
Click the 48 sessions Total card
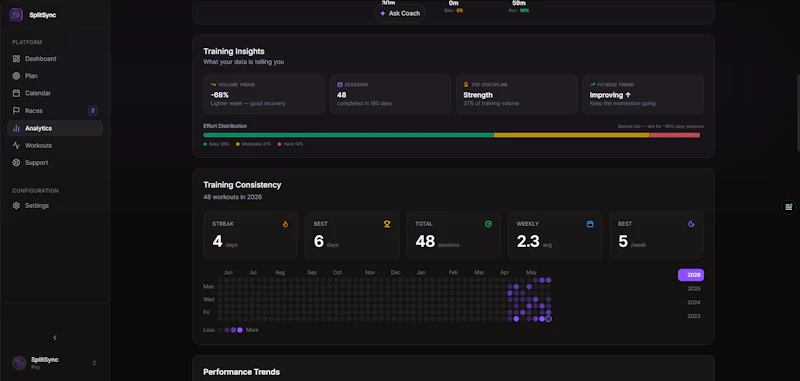pyautogui.click(x=454, y=235)
